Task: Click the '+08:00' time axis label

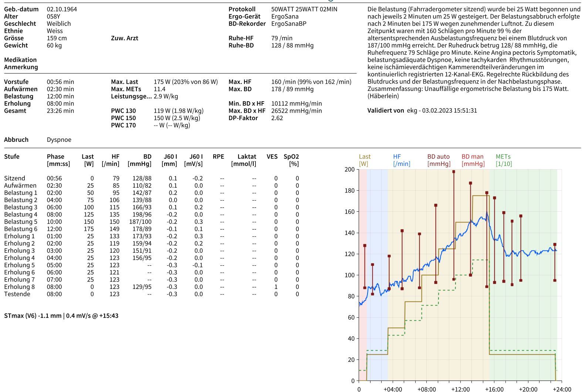Action: (426, 389)
